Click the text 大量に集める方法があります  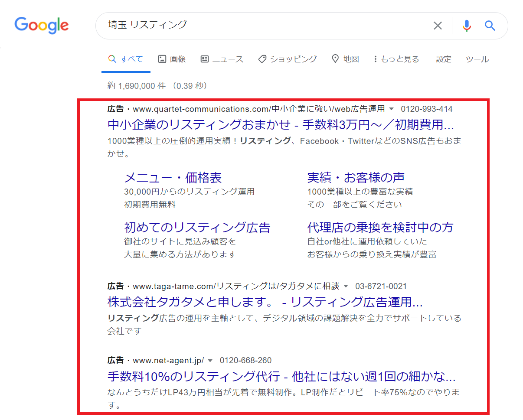pos(180,254)
